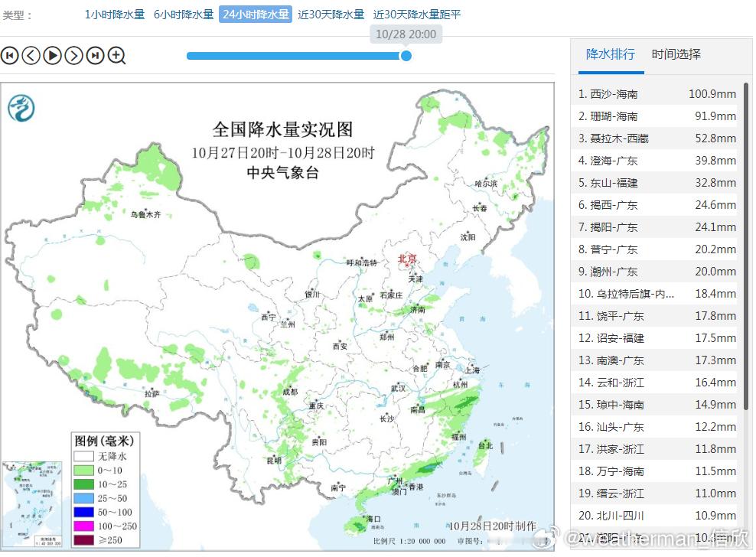Click the ranking list scrollbar
This screenshot has width=756, height=557.
coord(746,246)
